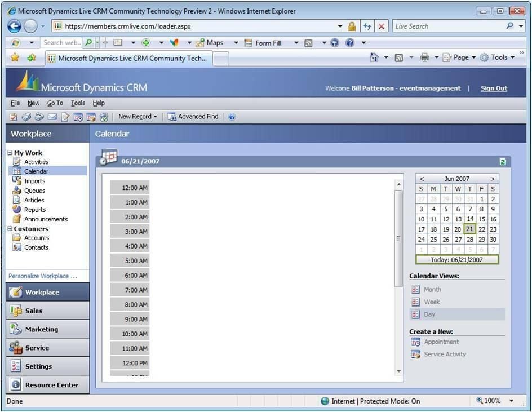Viewport: 532px width, 412px height.
Task: Click the browser Back arrow button
Action: (15, 26)
